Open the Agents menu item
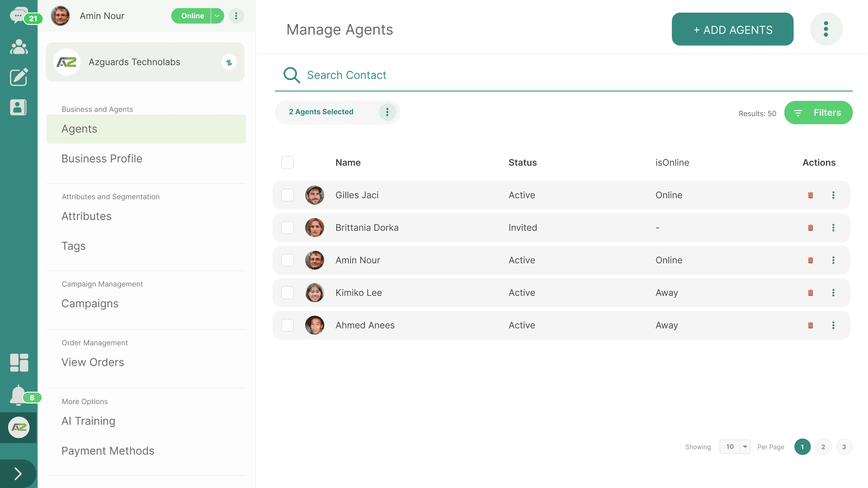Screen dimensions: 868x488 tap(146, 129)
